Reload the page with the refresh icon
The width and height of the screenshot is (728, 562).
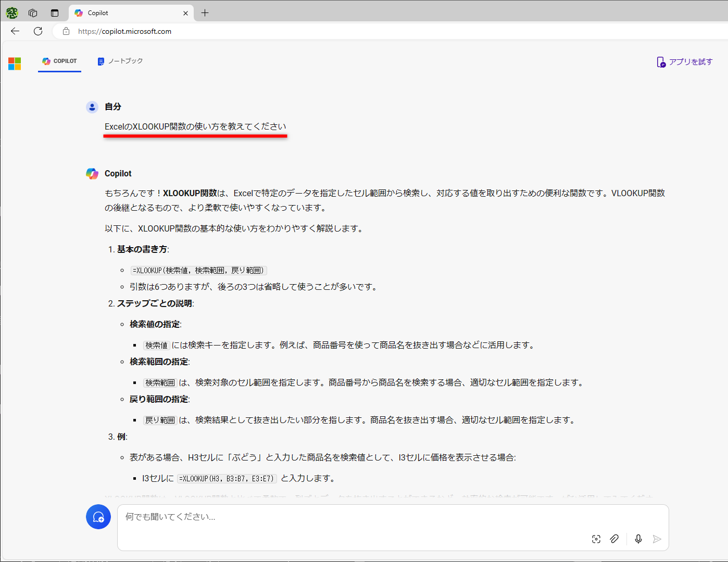[37, 31]
